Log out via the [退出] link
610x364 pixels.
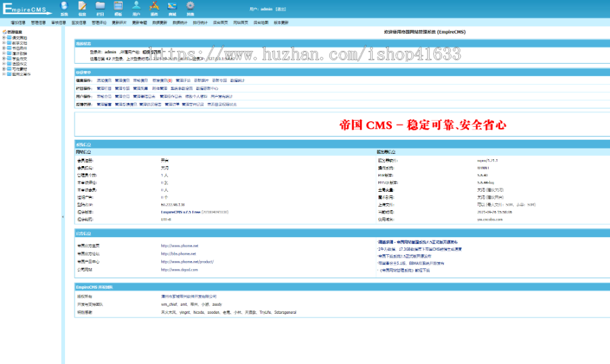pyautogui.click(x=281, y=9)
